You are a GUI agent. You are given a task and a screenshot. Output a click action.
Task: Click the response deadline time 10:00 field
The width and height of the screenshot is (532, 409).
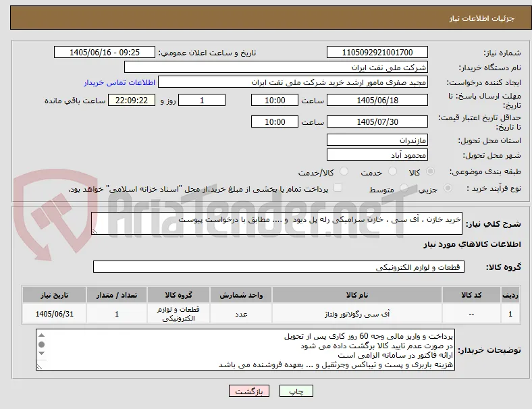click(275, 101)
